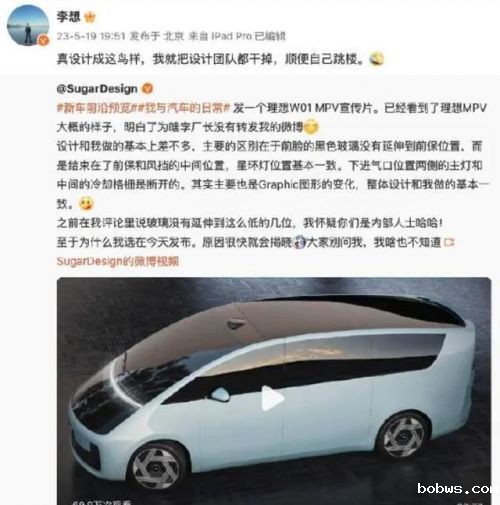Open hashtag #我与汽车的日常#
500x505 pixels.
(184, 108)
